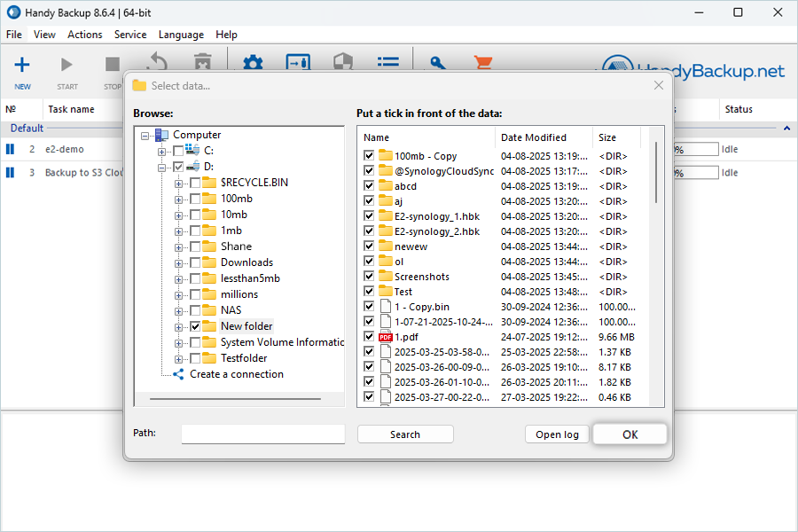Click the key icon in the toolbar

[x=438, y=63]
